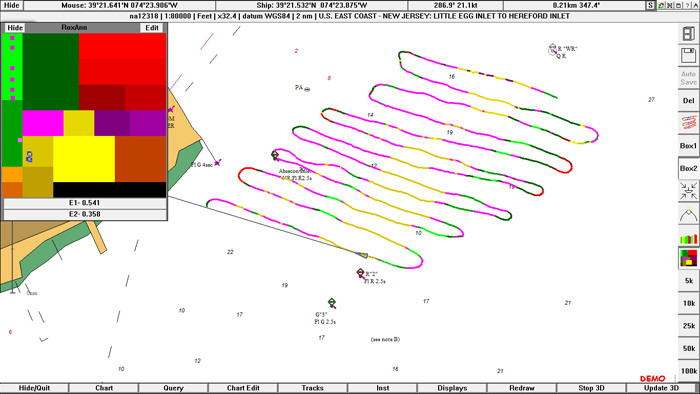Open the colored bar histogram icon

coord(688,236)
